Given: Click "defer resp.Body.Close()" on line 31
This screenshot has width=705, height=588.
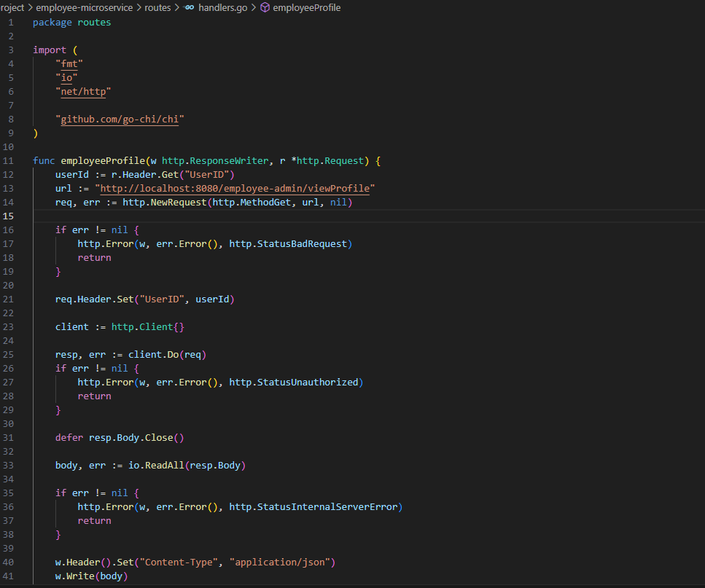Looking at the screenshot, I should point(120,437).
